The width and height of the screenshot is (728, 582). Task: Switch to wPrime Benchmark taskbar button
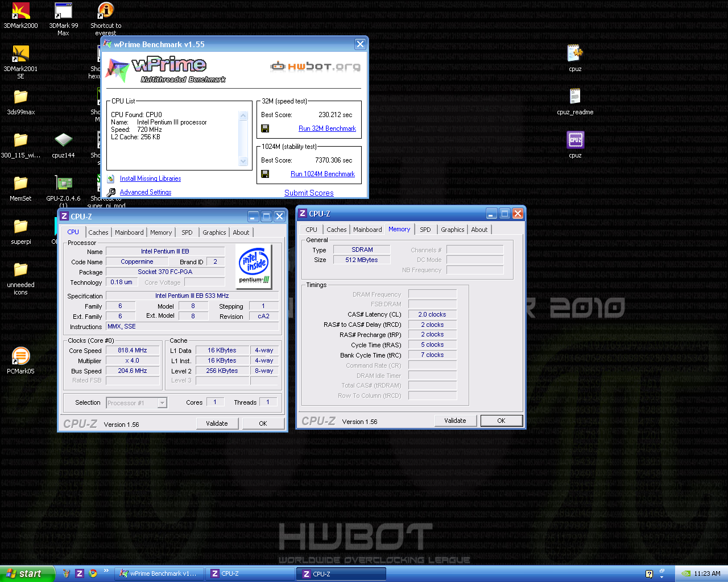tap(159, 573)
